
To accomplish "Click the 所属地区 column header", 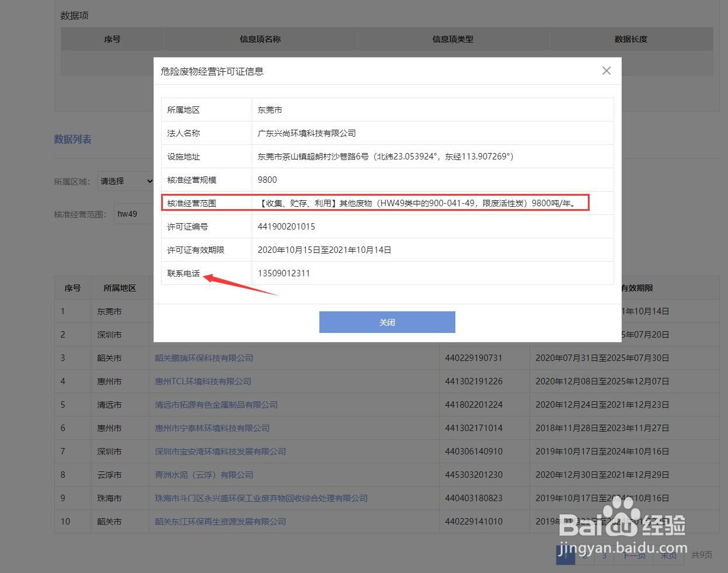I will [120, 288].
